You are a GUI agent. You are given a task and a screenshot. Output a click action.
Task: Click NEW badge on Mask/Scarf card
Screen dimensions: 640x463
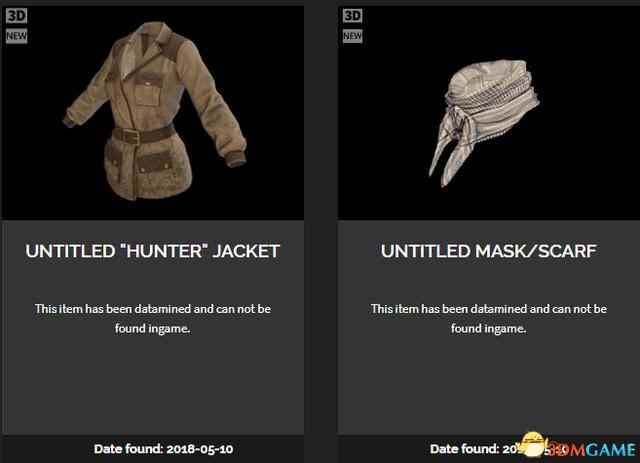click(352, 36)
